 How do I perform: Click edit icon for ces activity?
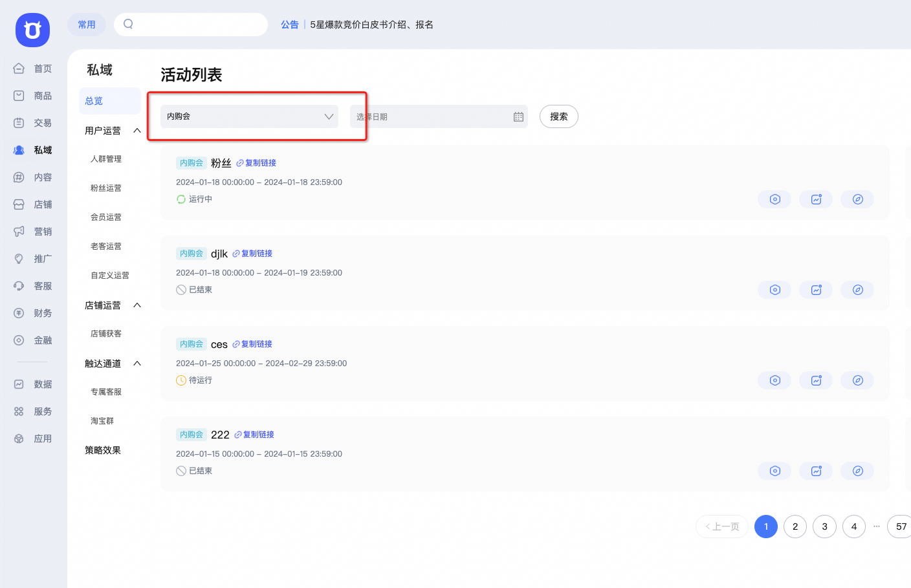point(857,380)
